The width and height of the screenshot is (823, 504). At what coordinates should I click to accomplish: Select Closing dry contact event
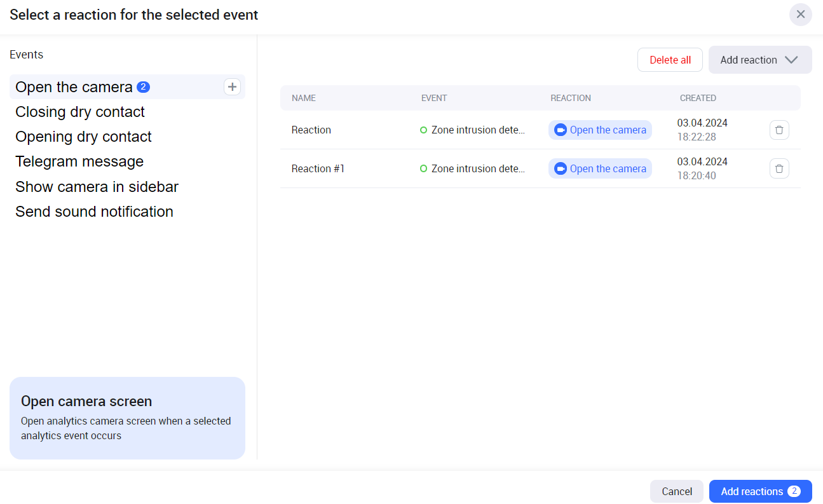point(80,112)
